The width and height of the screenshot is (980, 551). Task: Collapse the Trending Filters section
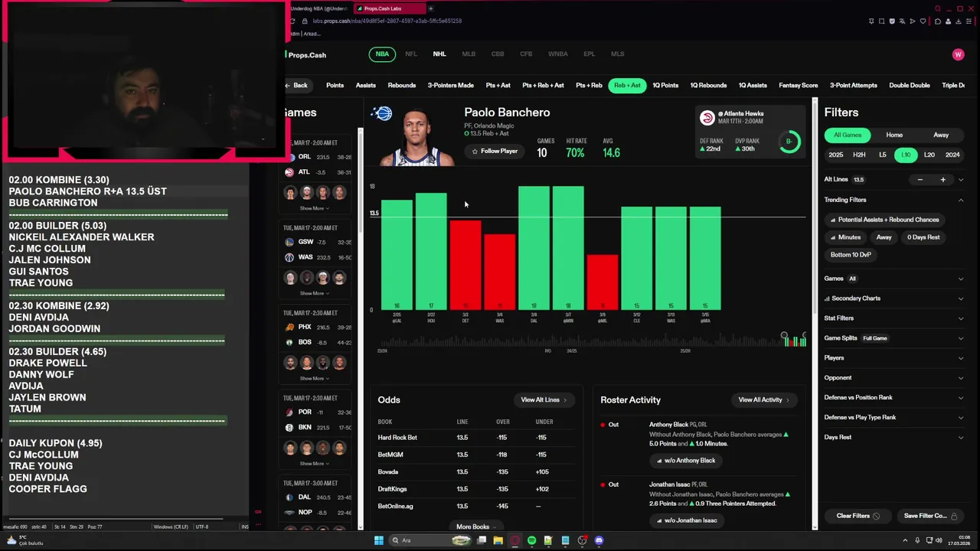point(961,200)
